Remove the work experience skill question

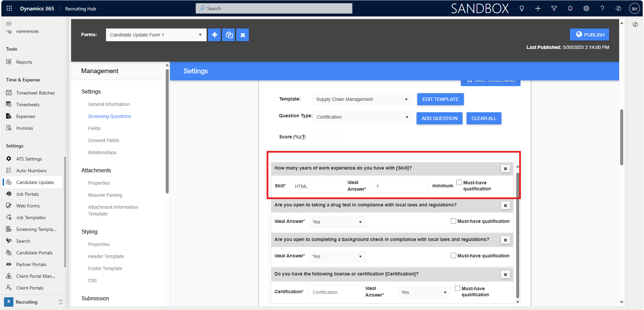pos(505,169)
